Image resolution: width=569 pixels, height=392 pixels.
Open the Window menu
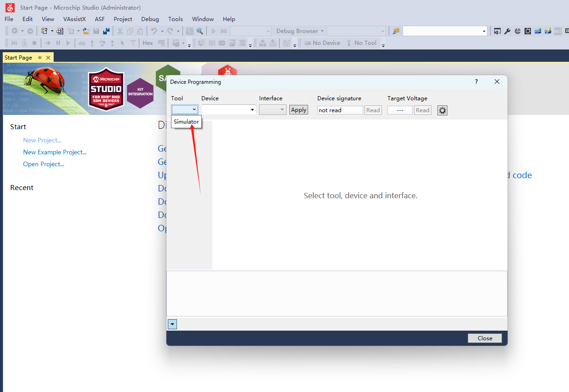pyautogui.click(x=203, y=19)
